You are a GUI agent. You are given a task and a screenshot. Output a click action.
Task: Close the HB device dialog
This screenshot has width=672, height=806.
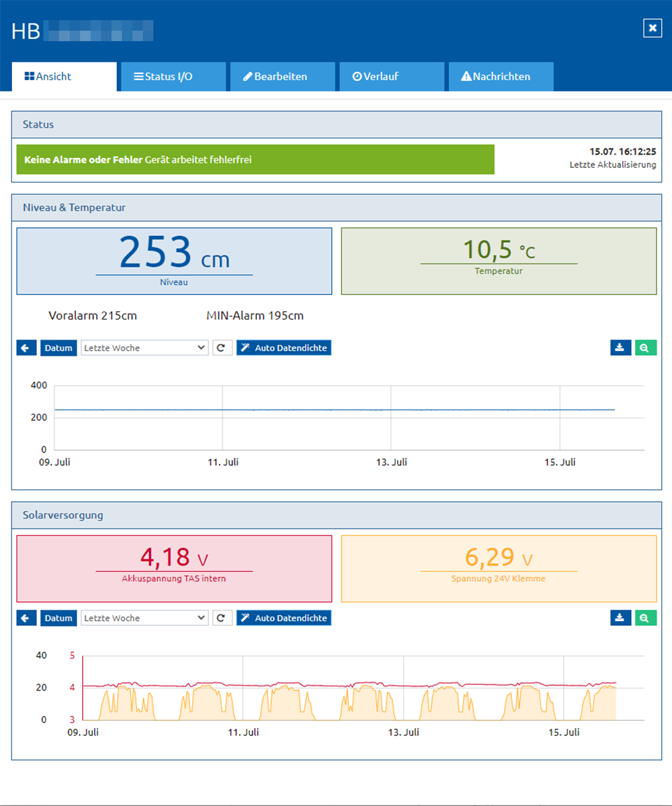pos(653,28)
